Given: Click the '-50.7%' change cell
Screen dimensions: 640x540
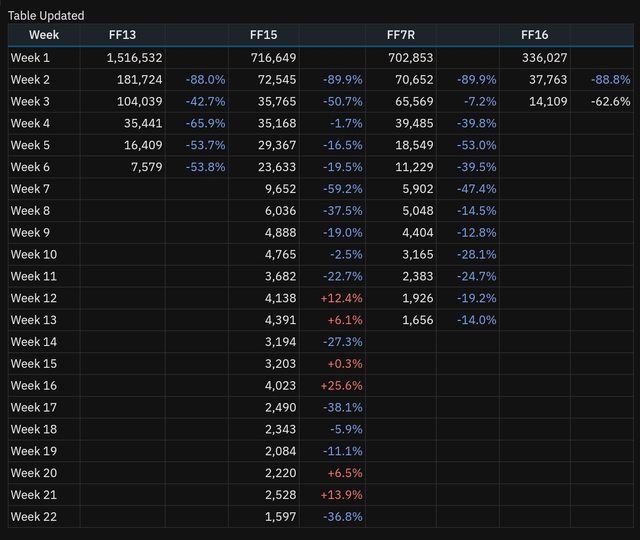Looking at the screenshot, I should (x=342, y=101).
